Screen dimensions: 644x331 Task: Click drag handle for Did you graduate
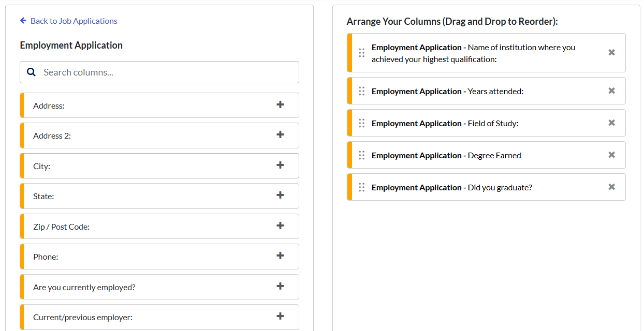pos(361,187)
